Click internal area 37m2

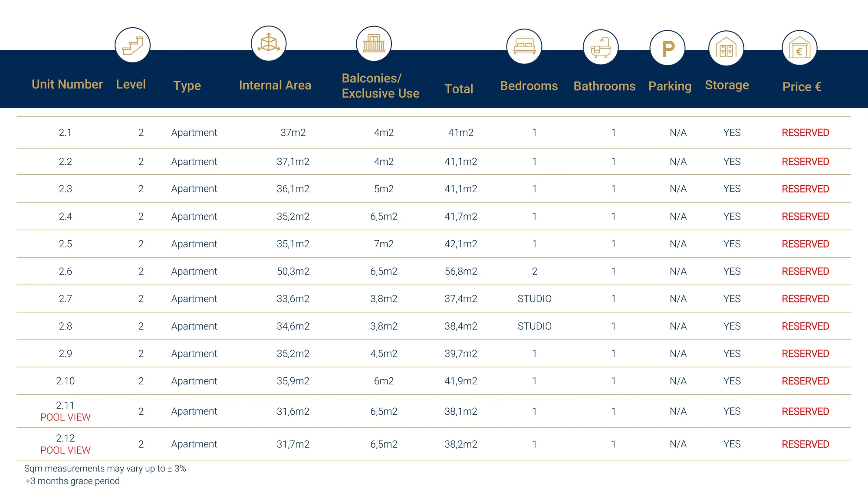293,133
